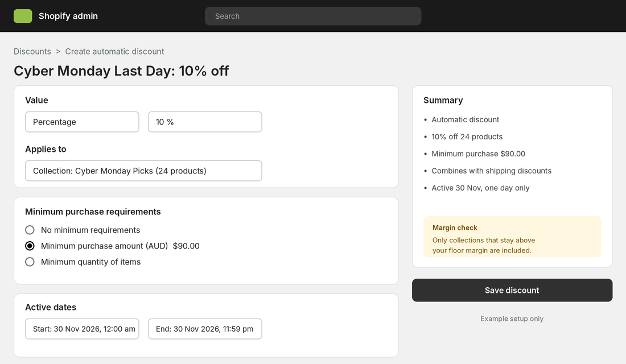
Task: Click the Example setup only note
Action: click(512, 318)
